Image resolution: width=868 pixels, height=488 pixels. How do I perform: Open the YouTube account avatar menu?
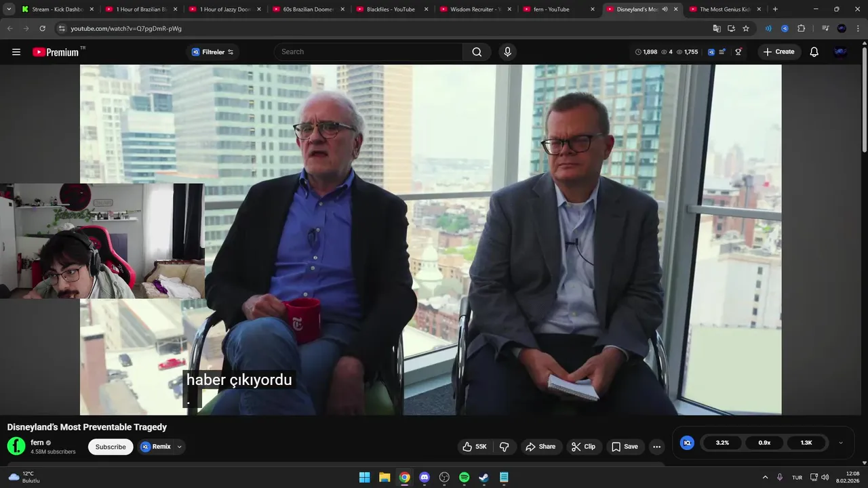(840, 52)
